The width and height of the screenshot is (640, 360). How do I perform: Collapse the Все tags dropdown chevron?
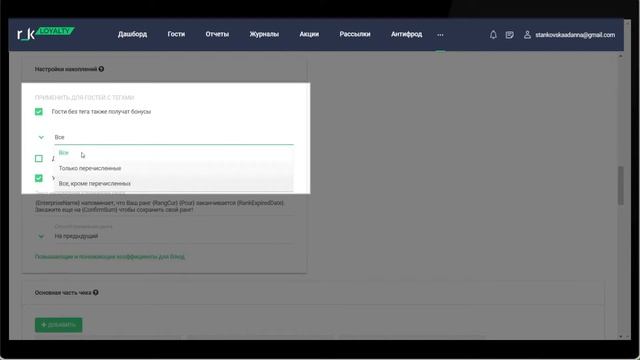41,137
